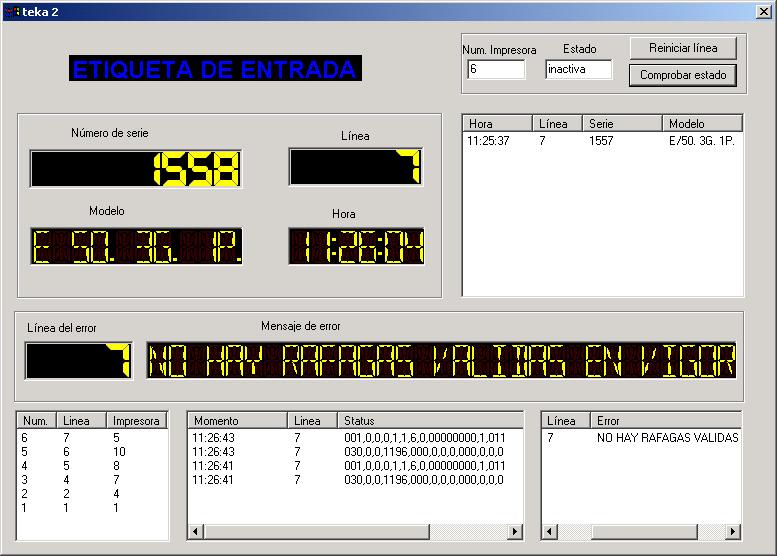Viewport: 777px width, 556px height.
Task: Select the second 11:26:43 row with 030 status
Action: 355,451
